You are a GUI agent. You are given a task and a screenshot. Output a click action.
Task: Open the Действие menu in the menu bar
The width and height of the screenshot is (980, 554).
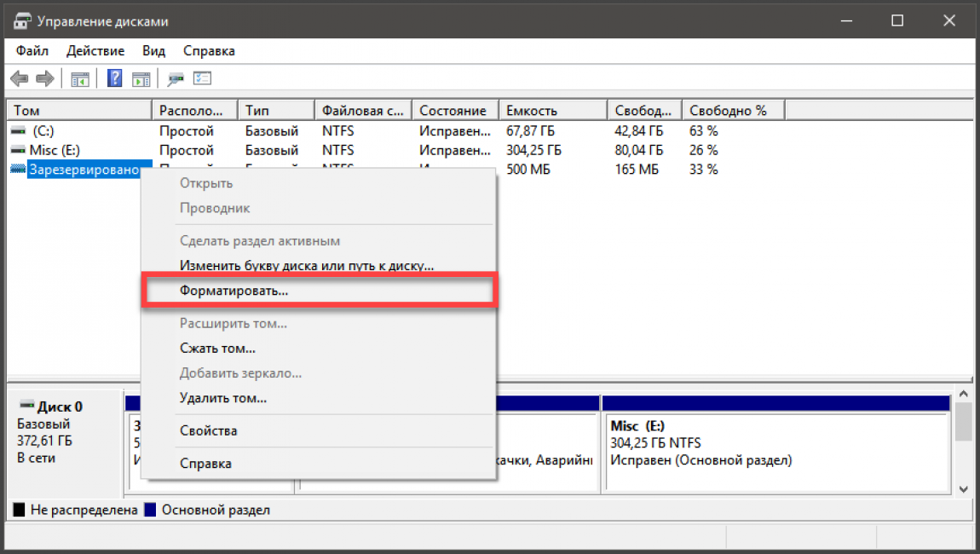[x=95, y=51]
